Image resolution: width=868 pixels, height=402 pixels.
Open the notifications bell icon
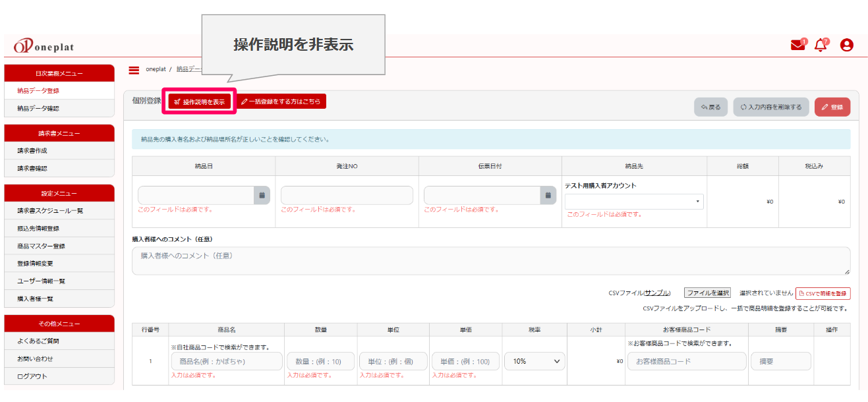coord(821,45)
